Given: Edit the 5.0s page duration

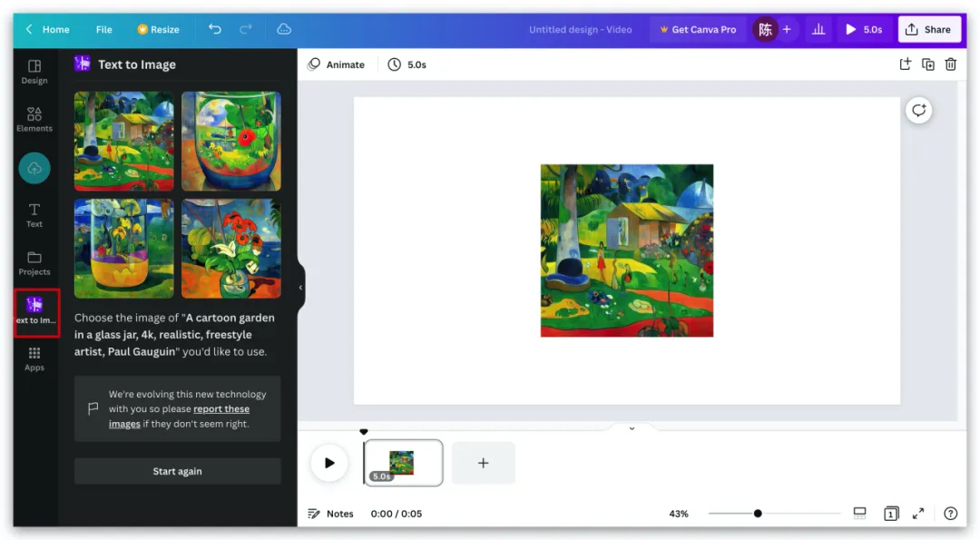Looking at the screenshot, I should [407, 64].
